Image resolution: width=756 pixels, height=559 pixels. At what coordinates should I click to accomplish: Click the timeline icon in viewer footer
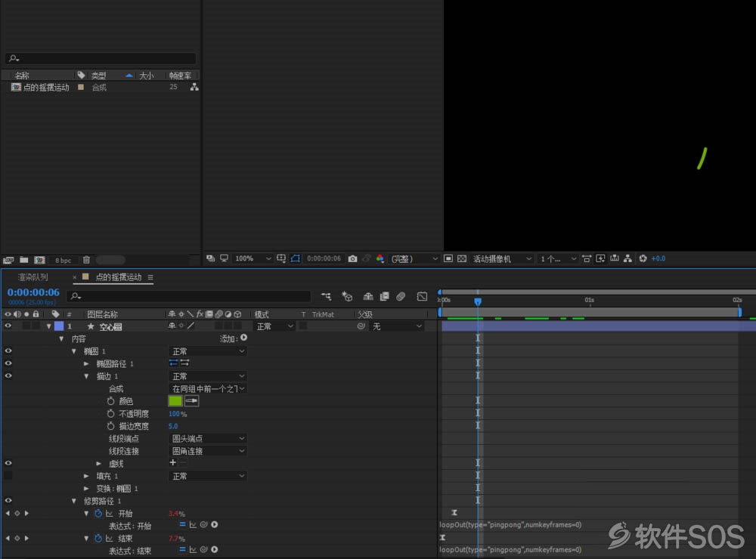(x=614, y=259)
